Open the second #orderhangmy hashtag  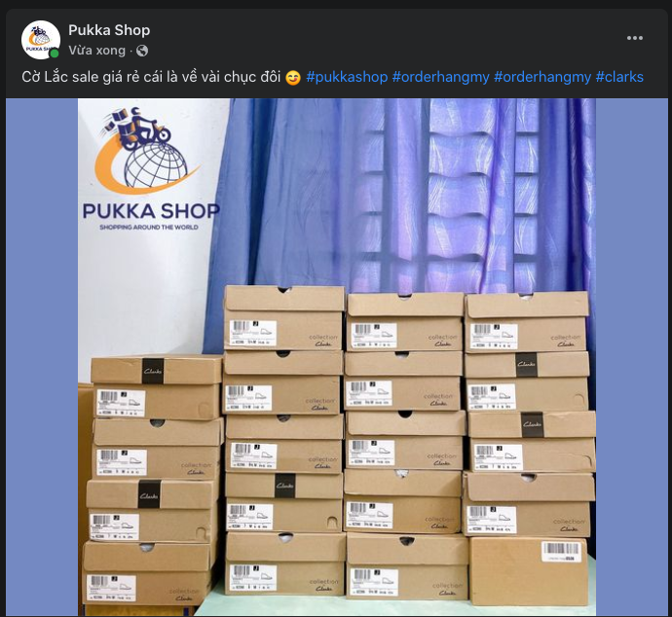542,77
